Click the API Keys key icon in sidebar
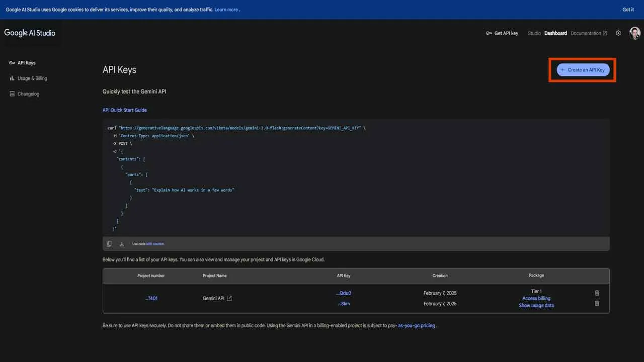Viewport: 644px width, 362px height. point(12,63)
